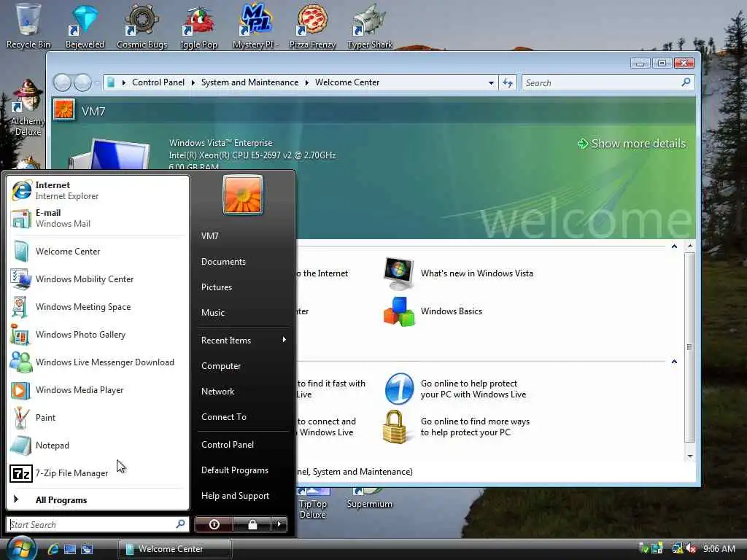Open Go online to help protect your PC with Windows Live
Viewport: 747px width, 560px height.
tap(455, 389)
